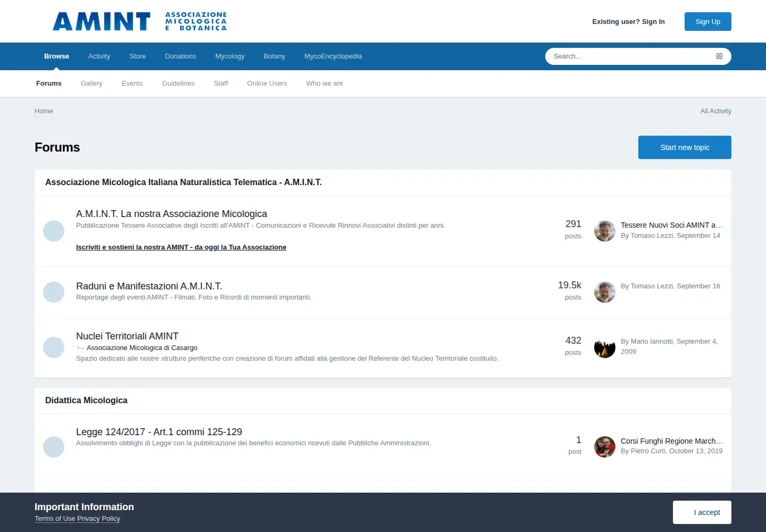View the Events section
The height and width of the screenshot is (532, 766).
[x=132, y=84]
